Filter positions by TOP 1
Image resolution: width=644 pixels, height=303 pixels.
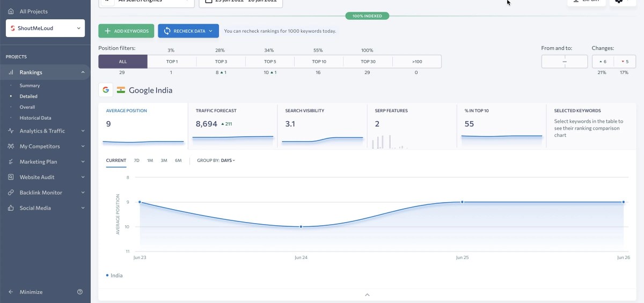click(x=172, y=62)
